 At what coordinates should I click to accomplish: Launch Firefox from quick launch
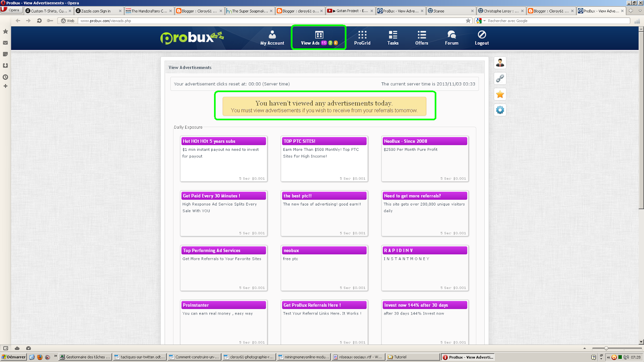pyautogui.click(x=40, y=357)
